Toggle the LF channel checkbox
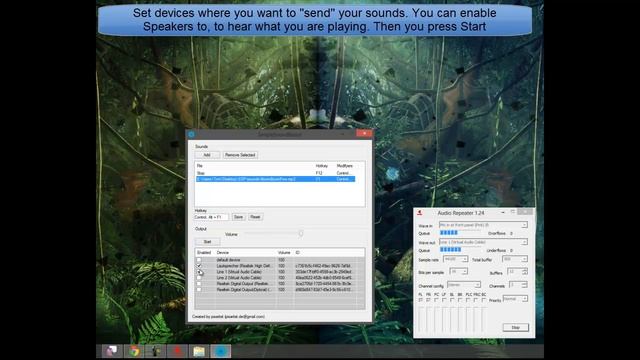Image resolution: width=640 pixels, height=360 pixels. click(x=444, y=300)
